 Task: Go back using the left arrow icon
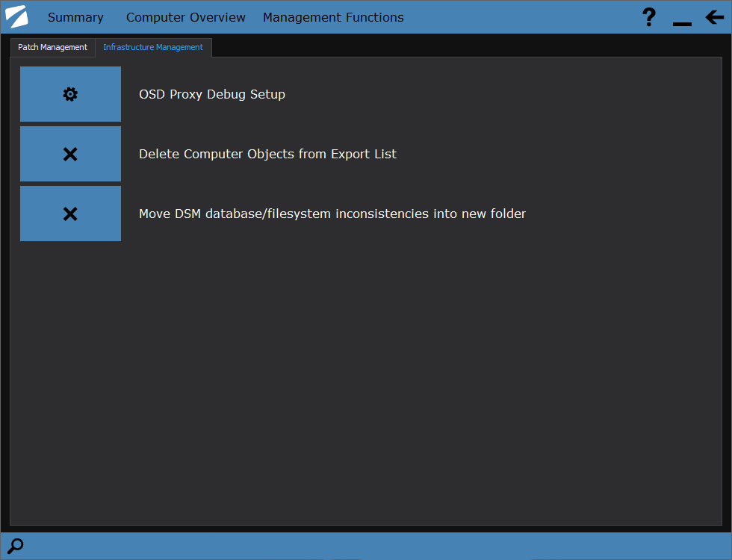coord(714,17)
